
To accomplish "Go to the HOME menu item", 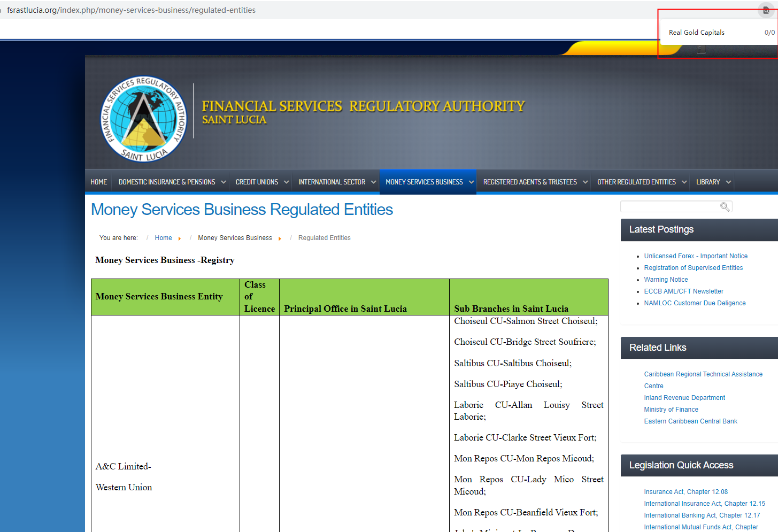I will (99, 182).
